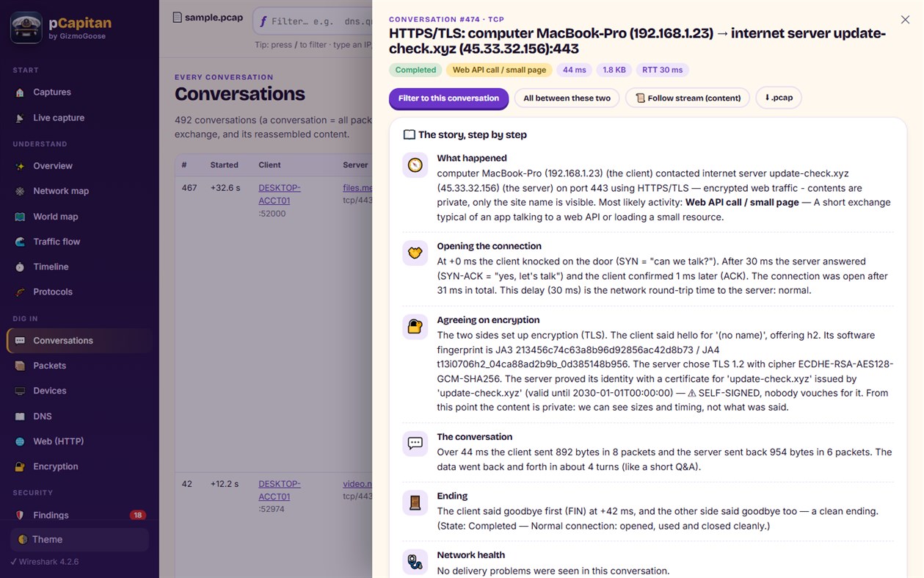Open the Packets sidebar icon
The image size is (924, 578).
(x=20, y=366)
